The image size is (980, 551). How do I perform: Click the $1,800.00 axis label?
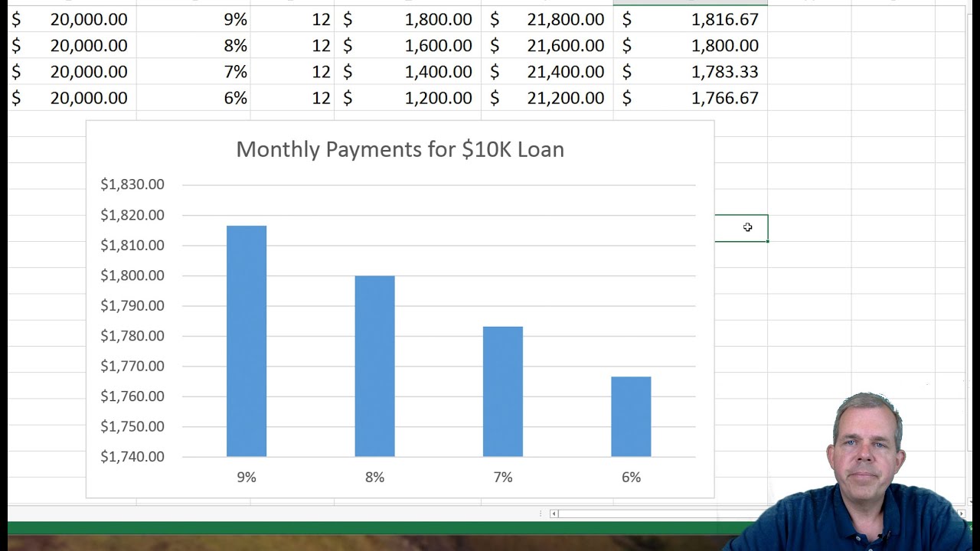pos(132,275)
